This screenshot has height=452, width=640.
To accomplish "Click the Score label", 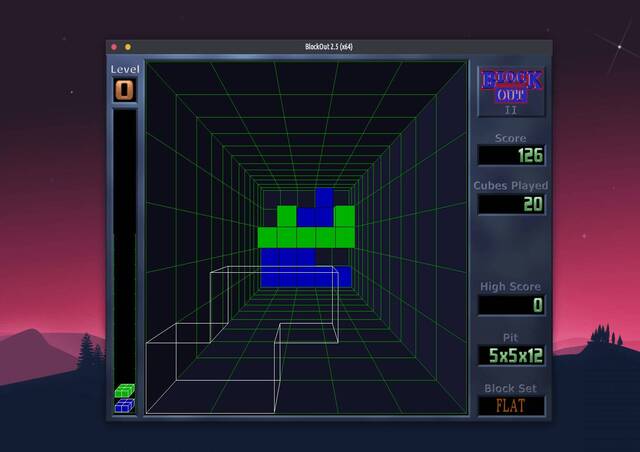I will [511, 138].
